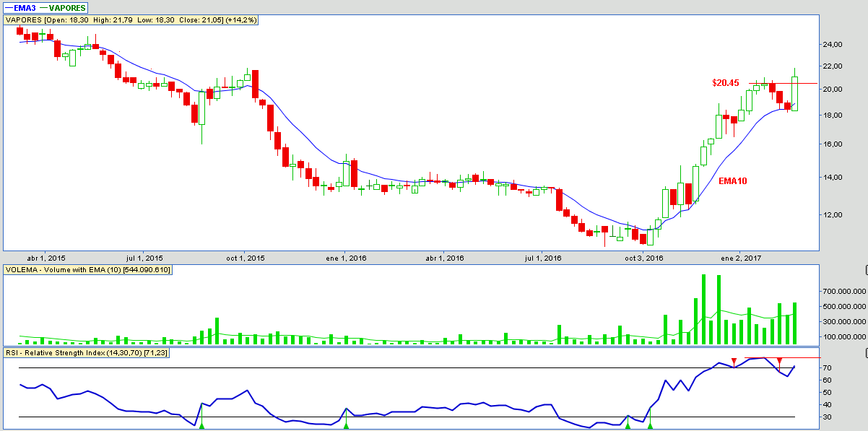This screenshot has width=868, height=431.
Task: Click the VAPORES legend entry
Action: pos(63,7)
